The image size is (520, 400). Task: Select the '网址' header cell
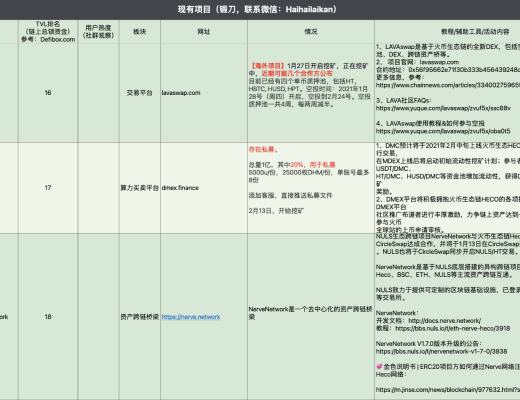(204, 32)
